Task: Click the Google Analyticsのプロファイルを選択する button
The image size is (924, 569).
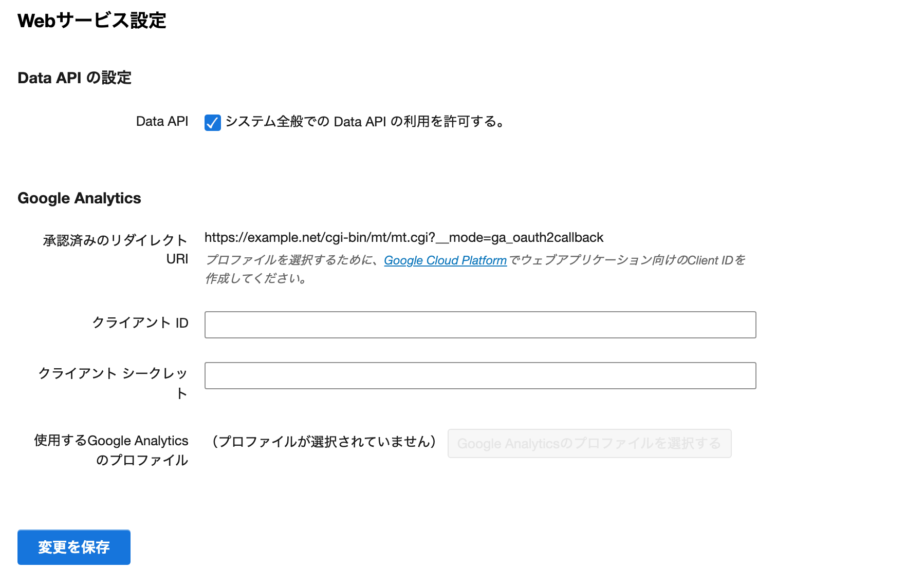Action: click(589, 443)
